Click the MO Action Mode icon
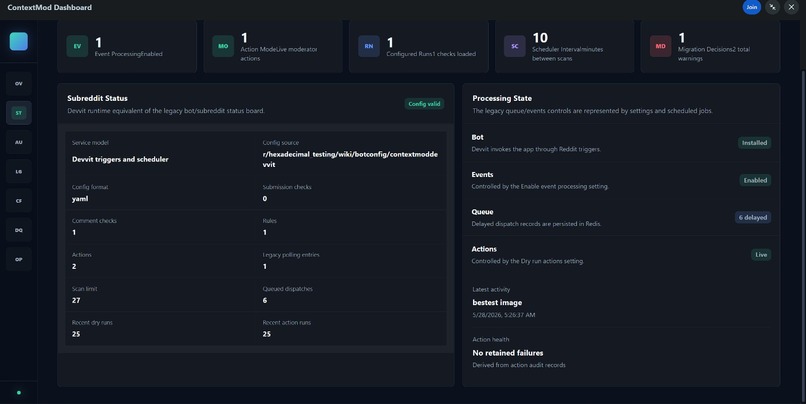 pyautogui.click(x=223, y=46)
